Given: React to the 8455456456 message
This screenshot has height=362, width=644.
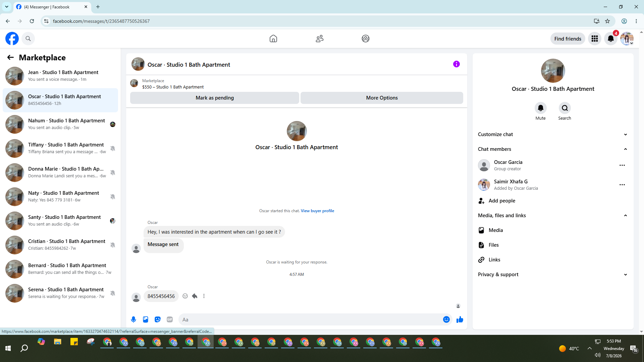Looking at the screenshot, I should (x=185, y=296).
